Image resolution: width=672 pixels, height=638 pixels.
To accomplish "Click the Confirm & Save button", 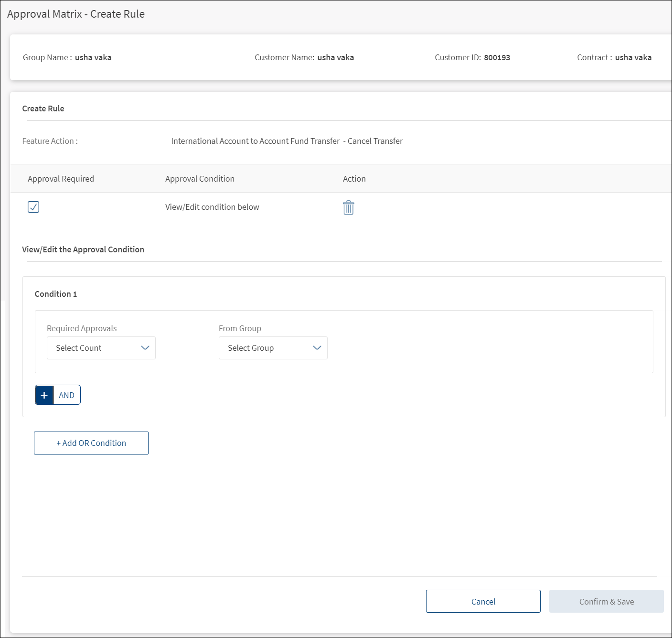I will coord(606,602).
